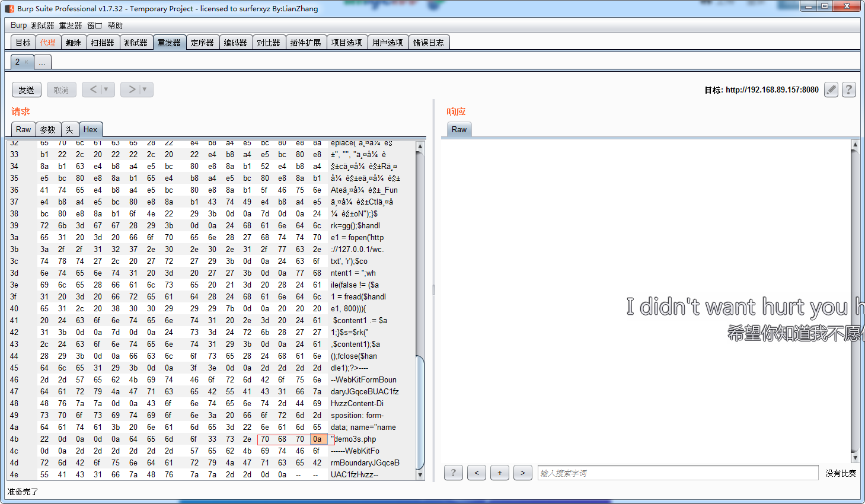The width and height of the screenshot is (865, 504).
Task: Open a new repeater tab with '...'
Action: [x=42, y=62]
